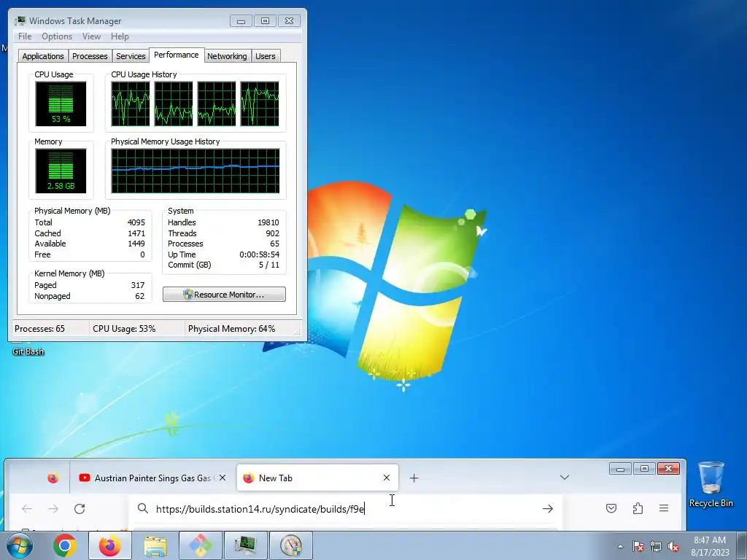The image size is (747, 560).
Task: Switch to the Services tab
Action: [131, 56]
